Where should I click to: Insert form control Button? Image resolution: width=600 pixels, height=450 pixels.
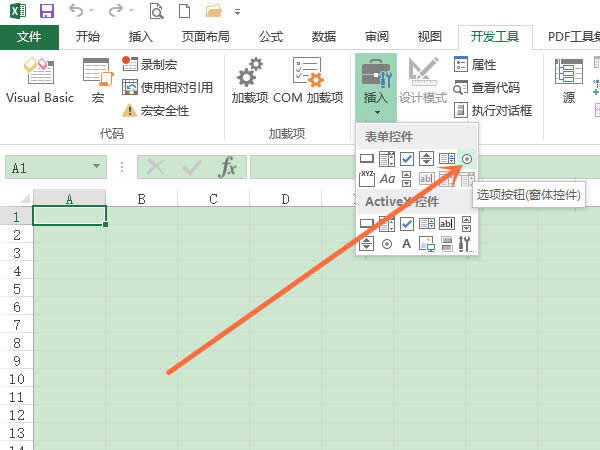367,158
